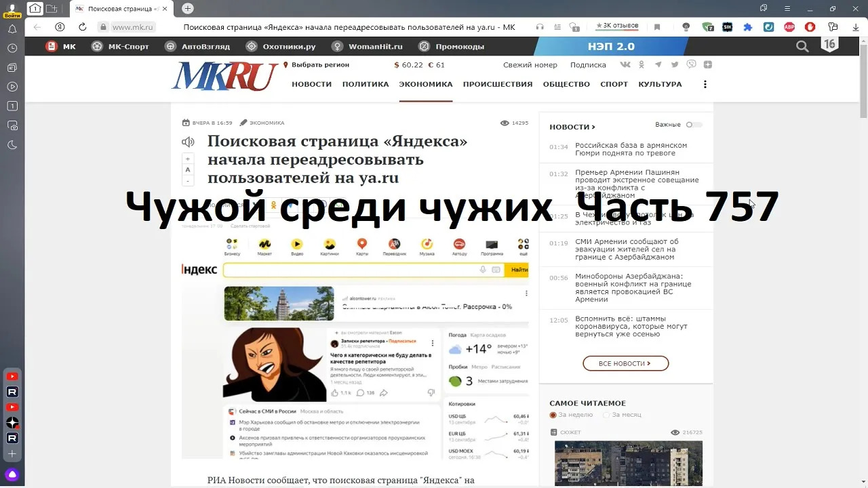The image size is (868, 488).
Task: Click the www.mk.ru address field
Action: pyautogui.click(x=133, y=27)
